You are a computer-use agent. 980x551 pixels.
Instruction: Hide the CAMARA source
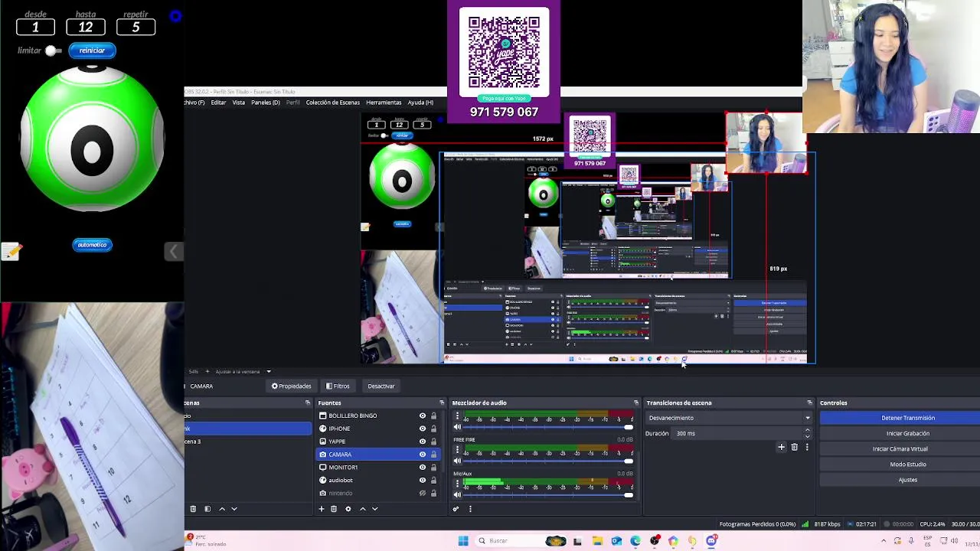[x=422, y=455]
